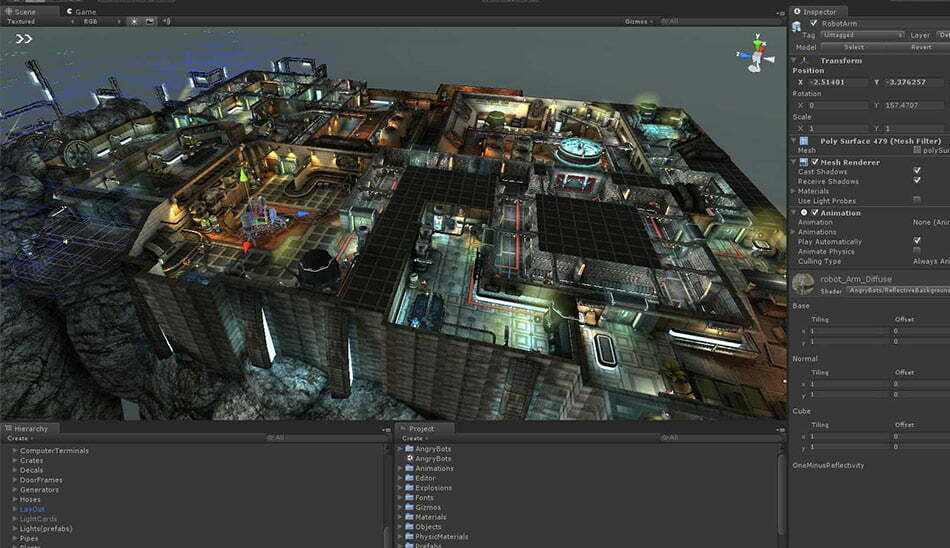Click the Mesh Renderer component icon
Viewport: 950px width, 548px height.
[x=804, y=162]
